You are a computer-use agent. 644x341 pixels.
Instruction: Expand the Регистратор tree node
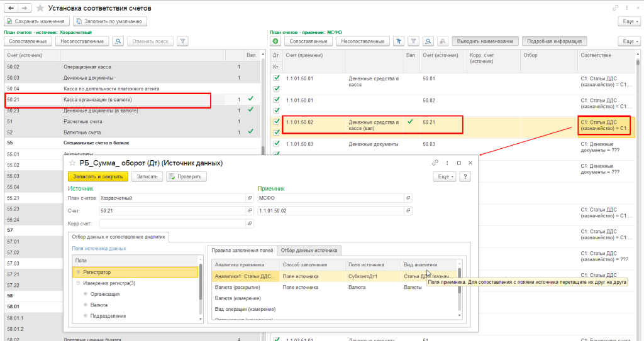(78, 272)
